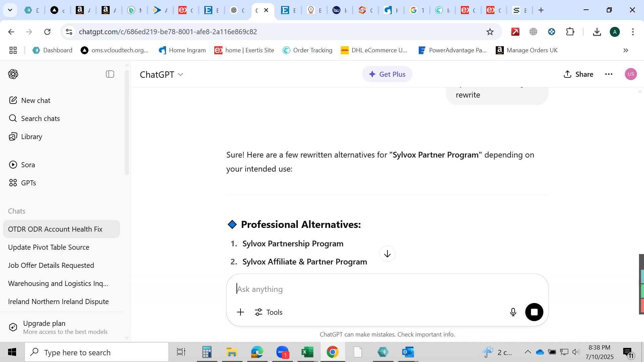Open bookmarks apps grid icon
Screen dimensions: 644x362
(13, 50)
